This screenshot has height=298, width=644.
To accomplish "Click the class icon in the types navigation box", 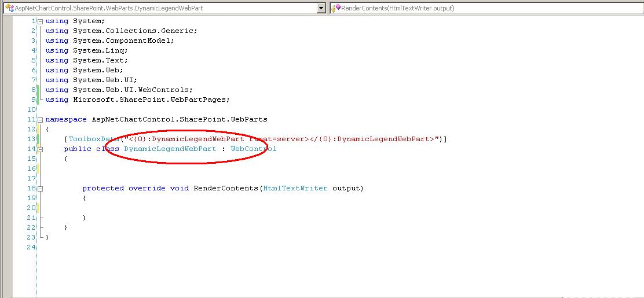I will point(9,8).
